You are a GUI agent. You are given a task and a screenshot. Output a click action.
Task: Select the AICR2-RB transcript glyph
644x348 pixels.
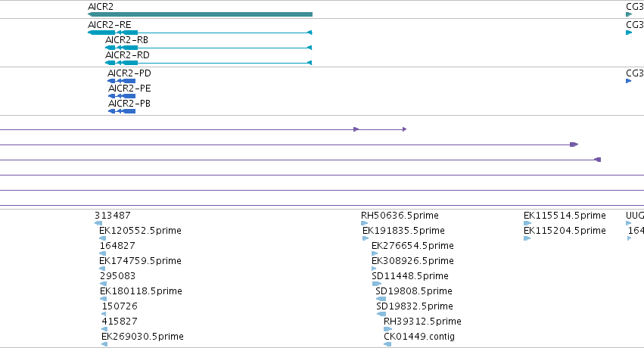click(209, 48)
